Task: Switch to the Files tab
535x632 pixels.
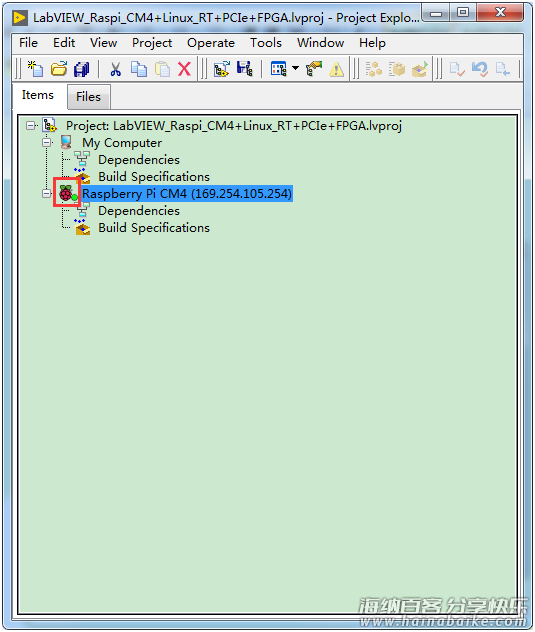Action: 89,97
